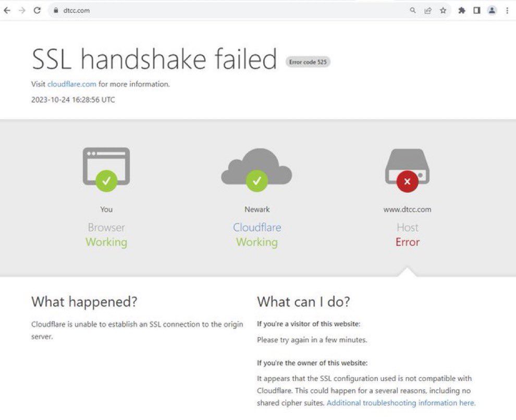Toggle the browser side panel

click(x=476, y=10)
